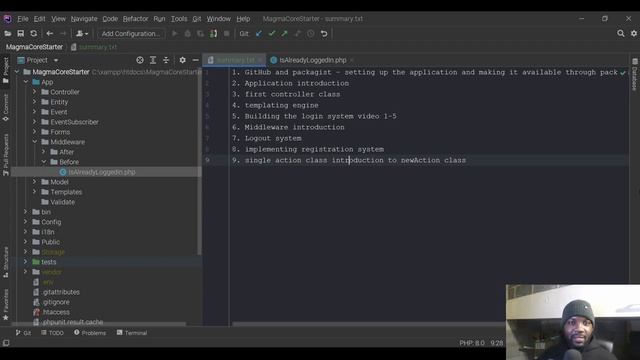Select the .gitignore file
The height and width of the screenshot is (360, 640).
(56, 302)
